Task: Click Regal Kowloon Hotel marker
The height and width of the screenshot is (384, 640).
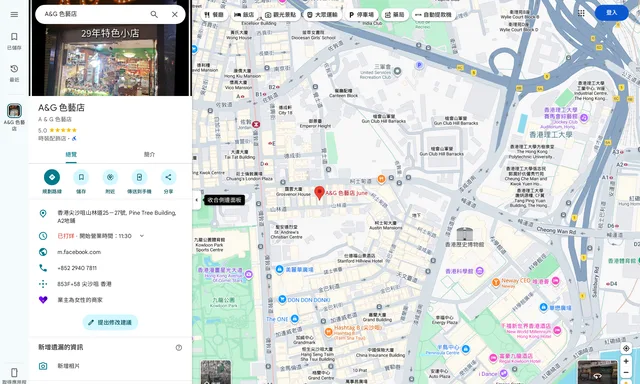Action: point(493,358)
